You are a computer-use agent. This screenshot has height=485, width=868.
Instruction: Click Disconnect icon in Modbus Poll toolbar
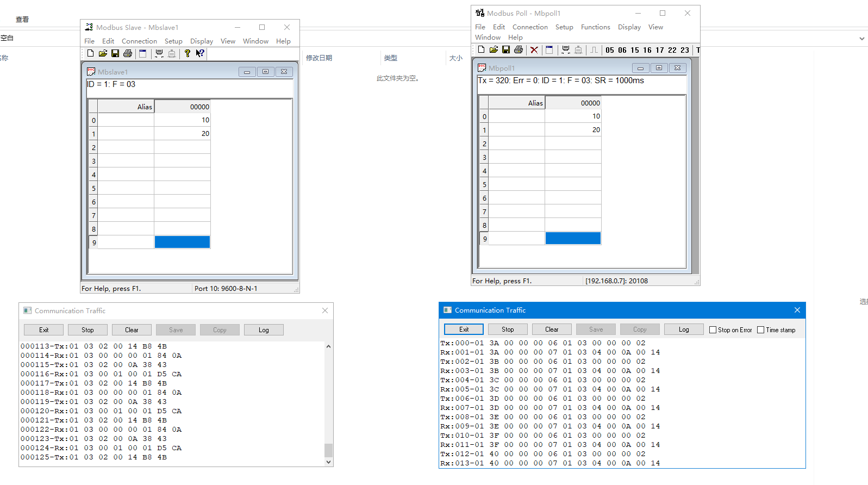coord(578,49)
